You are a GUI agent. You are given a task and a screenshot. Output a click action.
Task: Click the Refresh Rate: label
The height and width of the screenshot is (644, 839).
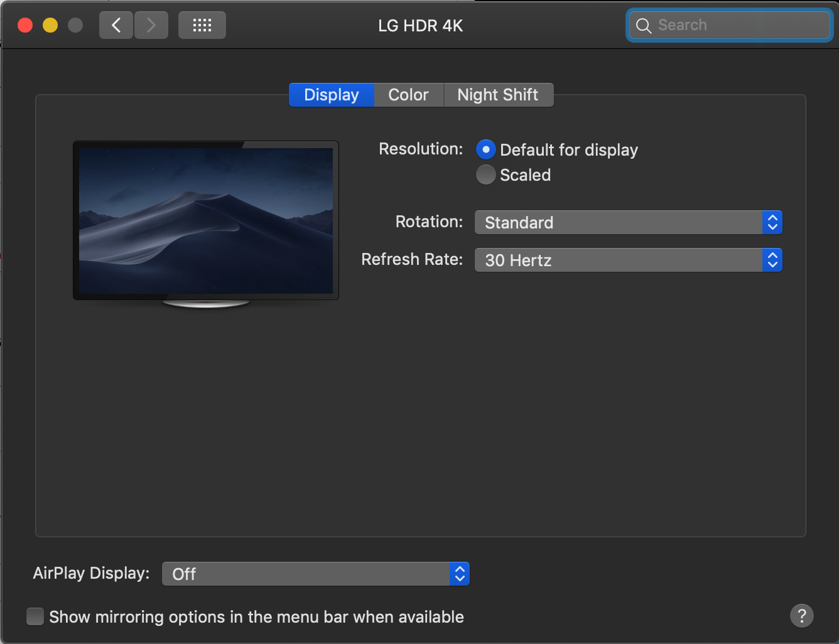412,259
